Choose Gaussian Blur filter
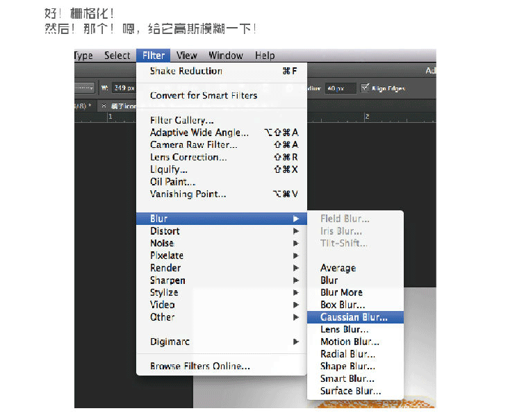508x420 pixels. point(355,317)
